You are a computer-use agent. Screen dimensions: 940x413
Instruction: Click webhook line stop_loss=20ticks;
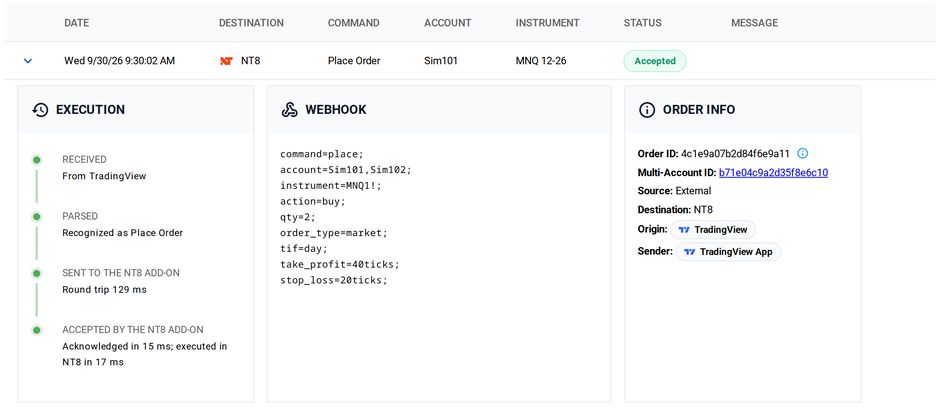[334, 281]
